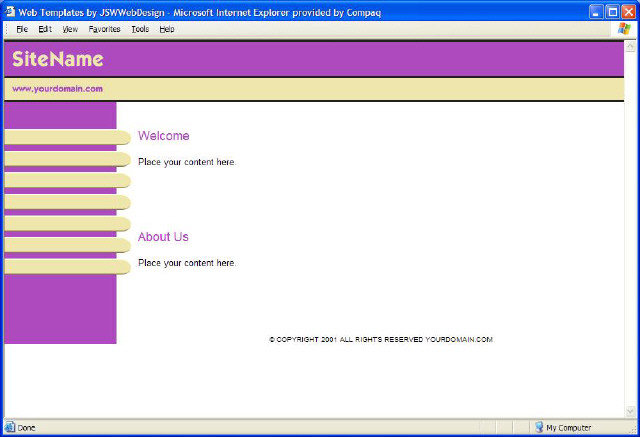Expand the View menu
The image size is (640, 437).
tap(70, 29)
